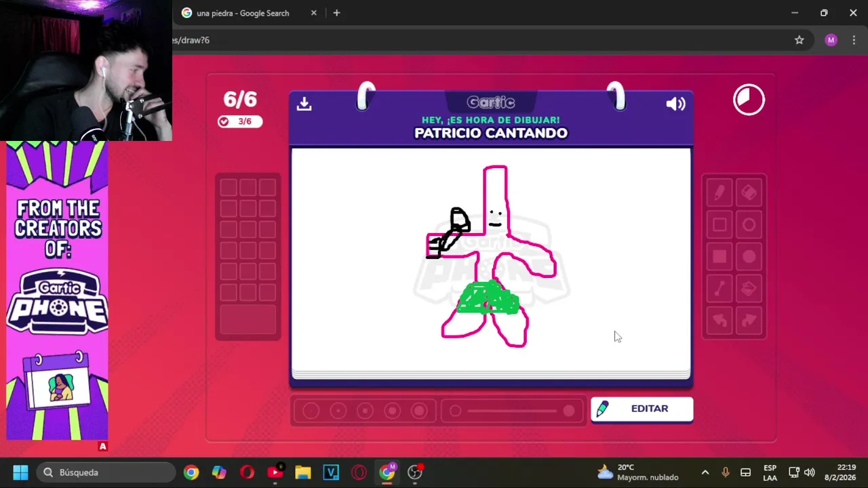Image resolution: width=868 pixels, height=488 pixels.
Task: Open Microsoft Copilot from the taskbar
Action: [219, 472]
